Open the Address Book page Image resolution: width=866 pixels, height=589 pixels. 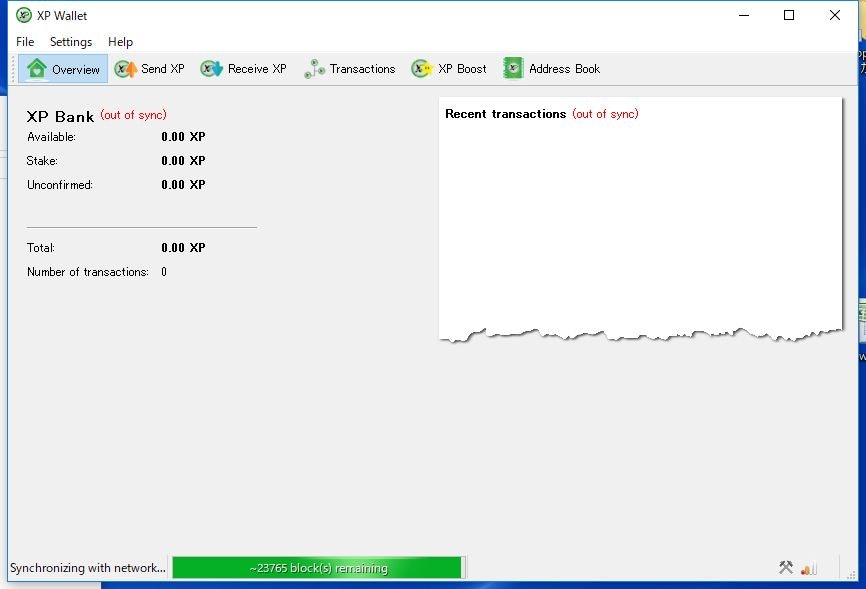pos(552,69)
